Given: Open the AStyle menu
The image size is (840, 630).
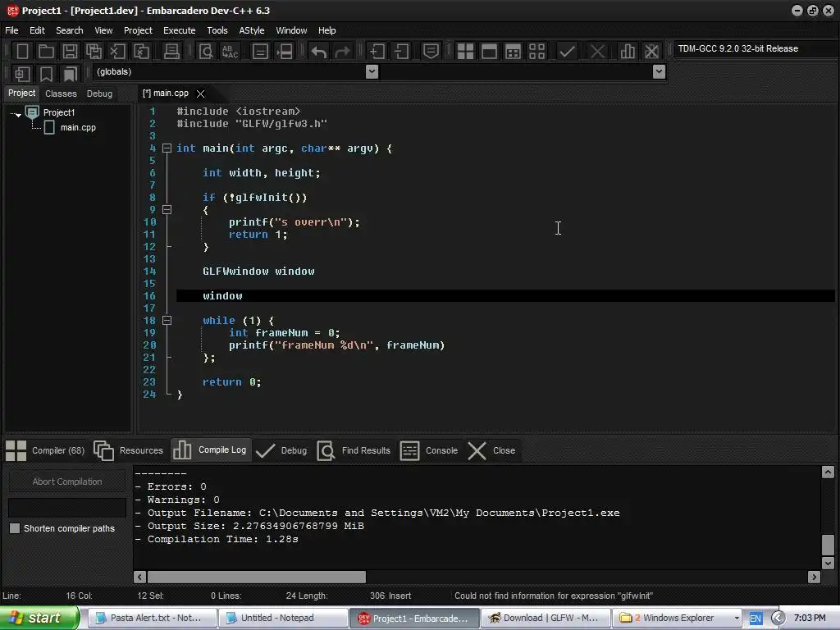Looking at the screenshot, I should pyautogui.click(x=252, y=30).
